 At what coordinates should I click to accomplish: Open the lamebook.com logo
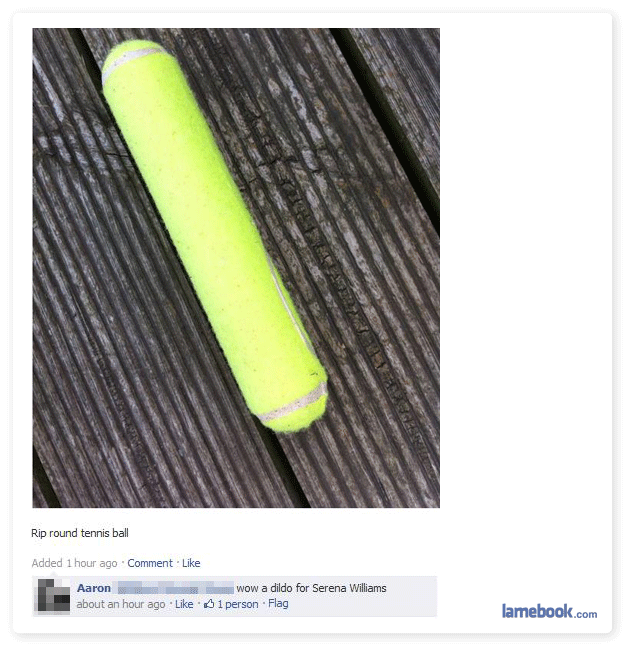coord(549,612)
